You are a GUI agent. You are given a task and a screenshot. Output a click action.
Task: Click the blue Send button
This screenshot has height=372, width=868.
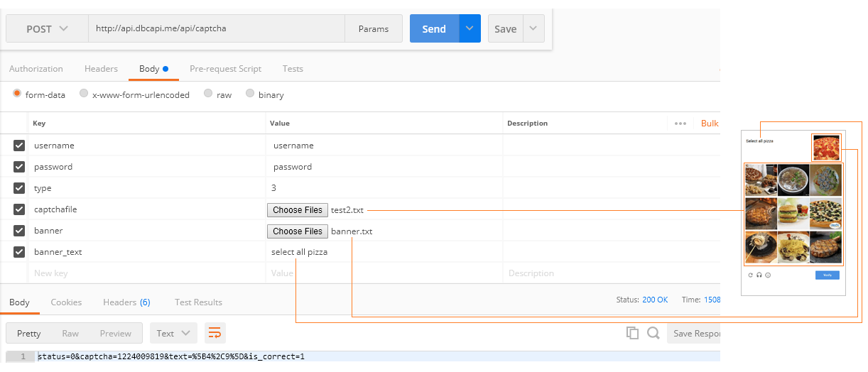(434, 29)
